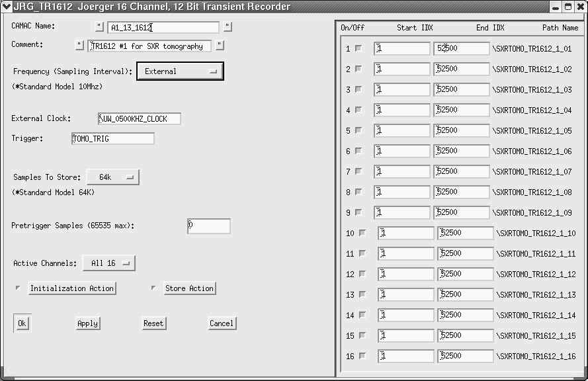This screenshot has height=381, width=588.
Task: Click quote button left of Comment field
Action: [79, 46]
